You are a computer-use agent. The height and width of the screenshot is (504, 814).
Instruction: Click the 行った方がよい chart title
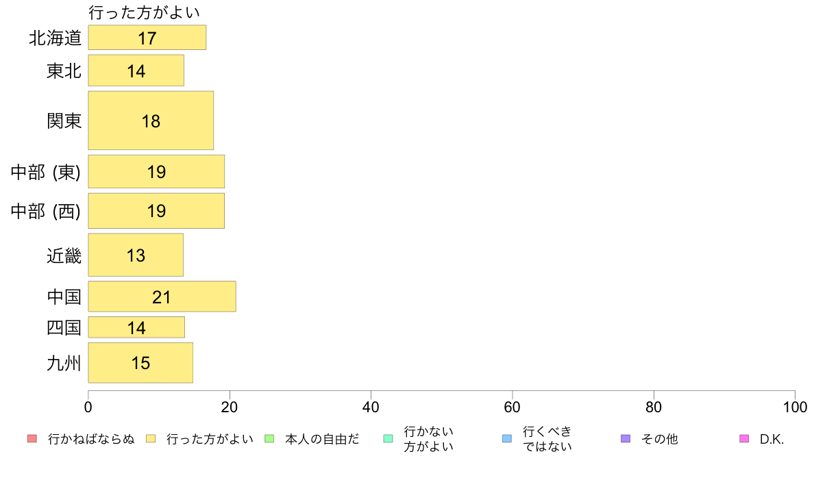[x=145, y=12]
